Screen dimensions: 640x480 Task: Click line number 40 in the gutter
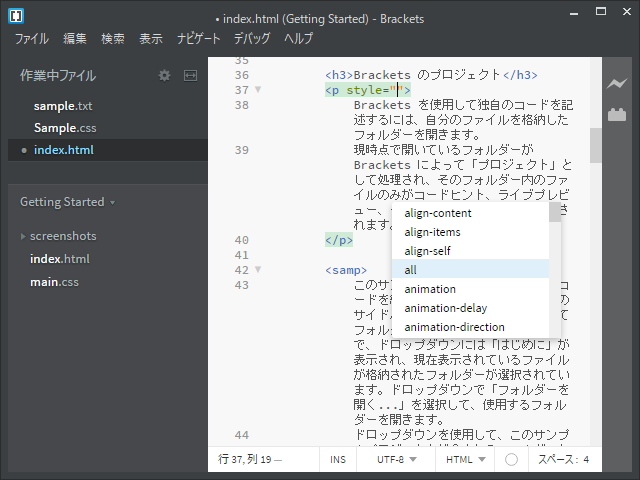(242, 240)
